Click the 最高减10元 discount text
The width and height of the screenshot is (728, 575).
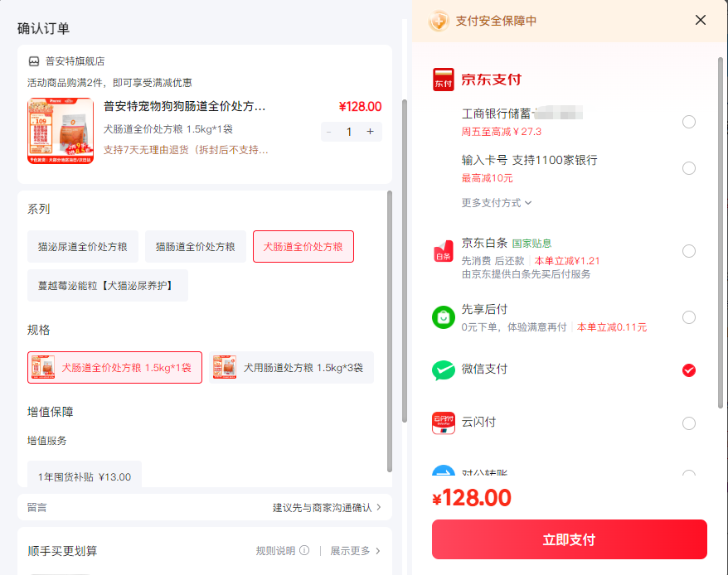pyautogui.click(x=487, y=178)
